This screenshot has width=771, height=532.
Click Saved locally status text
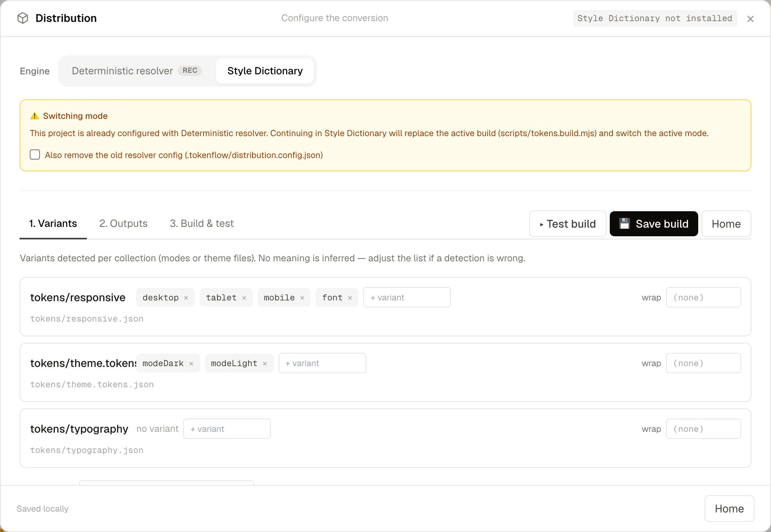(x=43, y=509)
